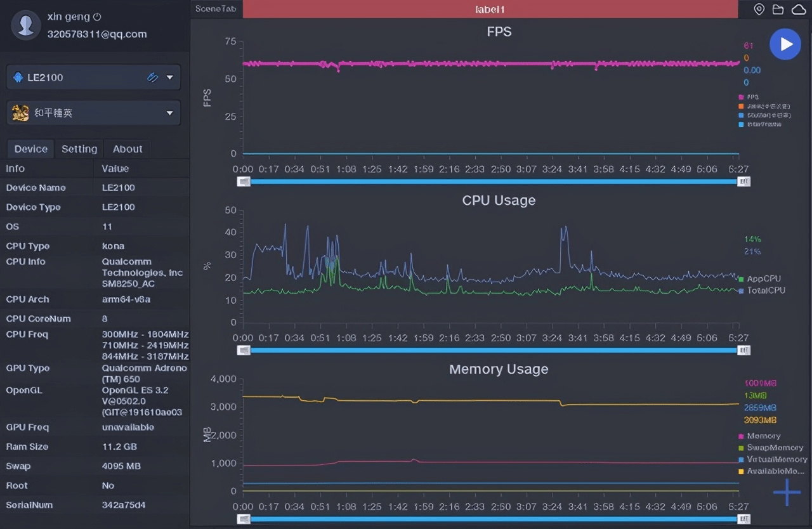Click the Memory Usage chart title
The height and width of the screenshot is (529, 812).
pyautogui.click(x=499, y=369)
